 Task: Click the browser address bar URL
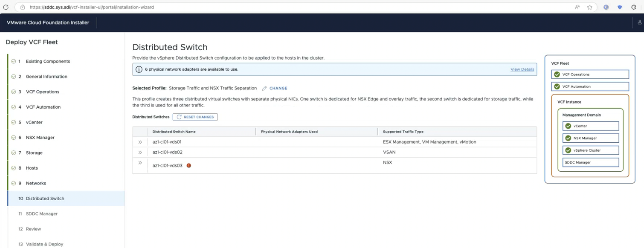pos(92,7)
